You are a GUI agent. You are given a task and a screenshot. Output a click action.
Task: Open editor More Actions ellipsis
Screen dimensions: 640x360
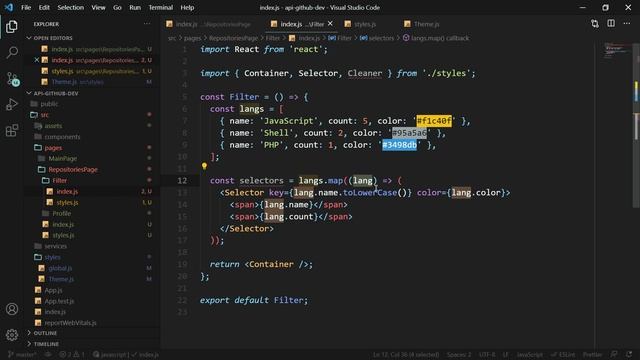627,24
